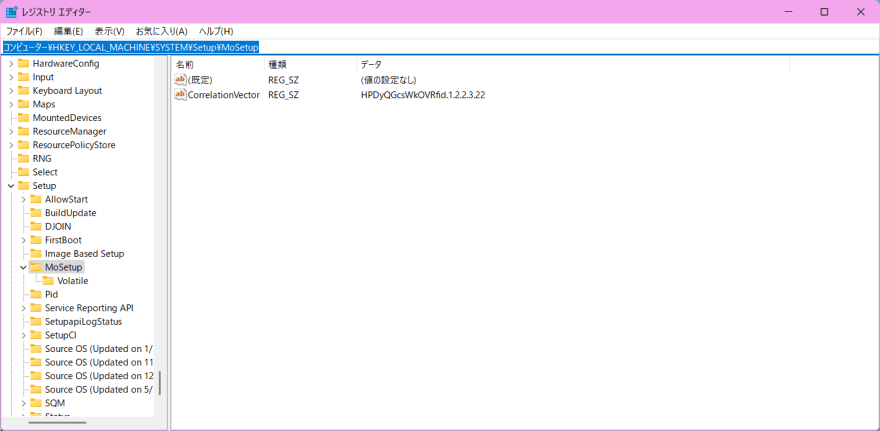
Task: Open the お気に入り(A) menu
Action: click(161, 31)
